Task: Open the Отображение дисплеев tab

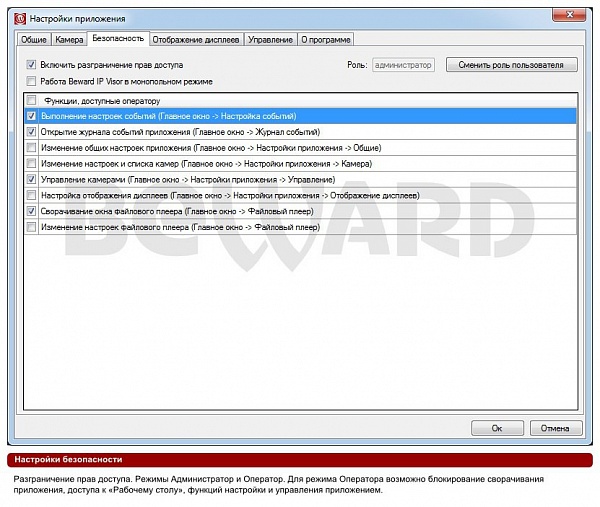Action: click(x=196, y=39)
